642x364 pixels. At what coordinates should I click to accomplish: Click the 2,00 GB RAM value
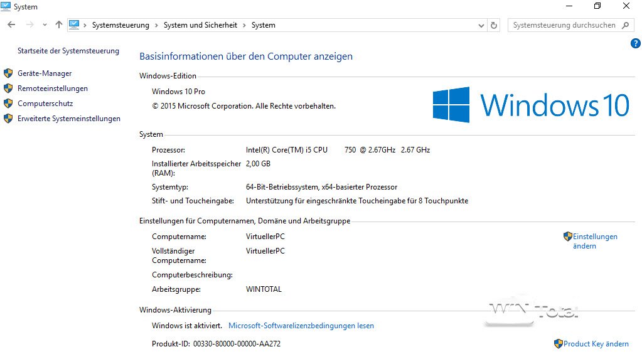tap(258, 164)
